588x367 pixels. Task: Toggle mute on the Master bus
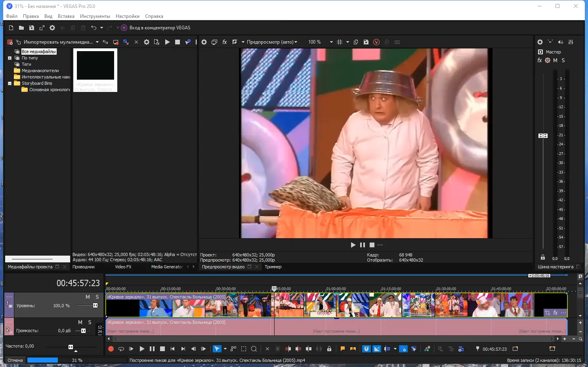tap(555, 60)
